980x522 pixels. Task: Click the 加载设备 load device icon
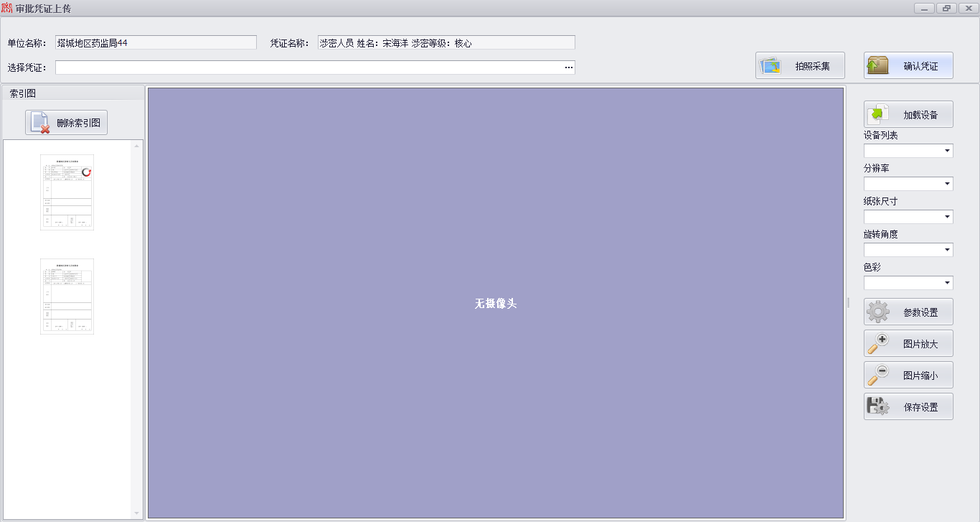(x=878, y=115)
